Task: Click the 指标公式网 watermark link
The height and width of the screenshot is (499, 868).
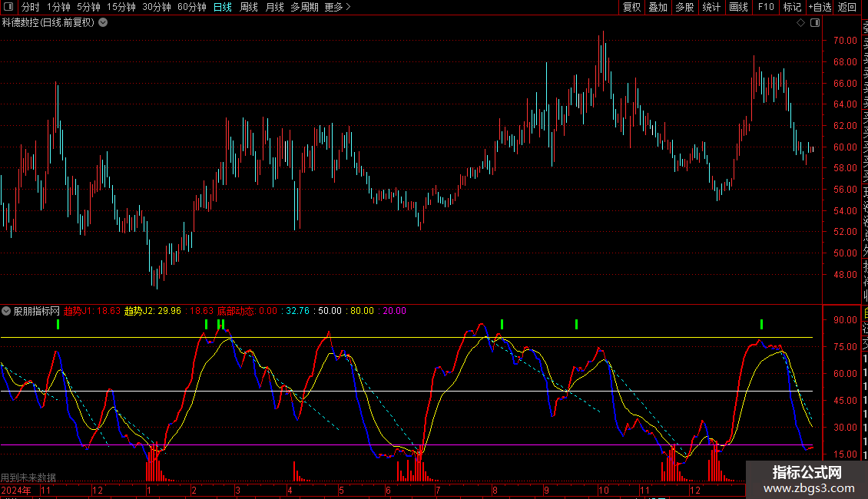Action: point(807,480)
